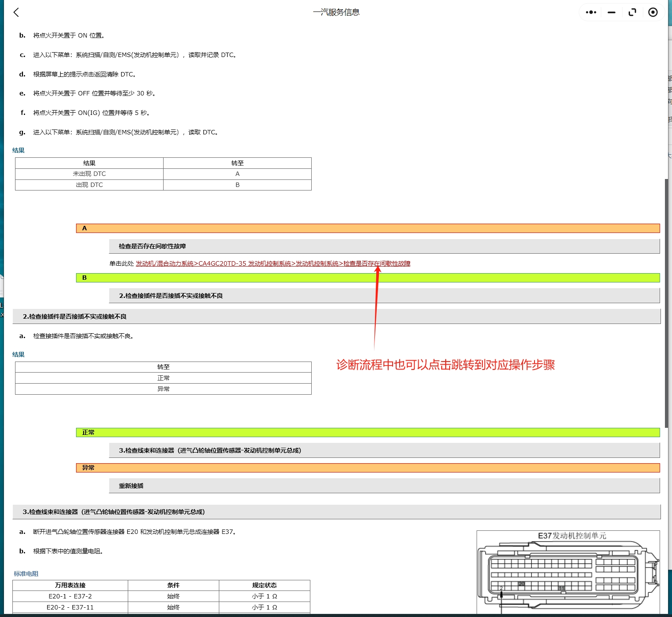This screenshot has height=617, width=672.
Task: Select the E20-1 - E37-2 table cell
Action: [71, 596]
